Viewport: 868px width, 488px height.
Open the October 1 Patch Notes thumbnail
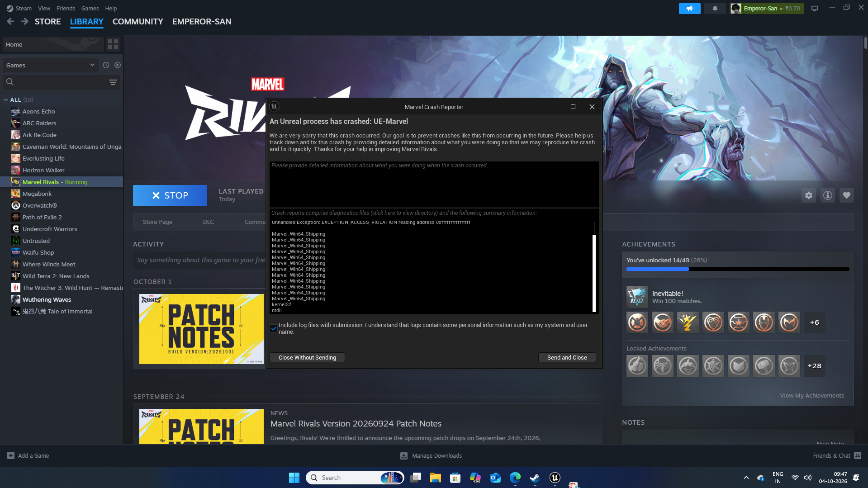201,329
